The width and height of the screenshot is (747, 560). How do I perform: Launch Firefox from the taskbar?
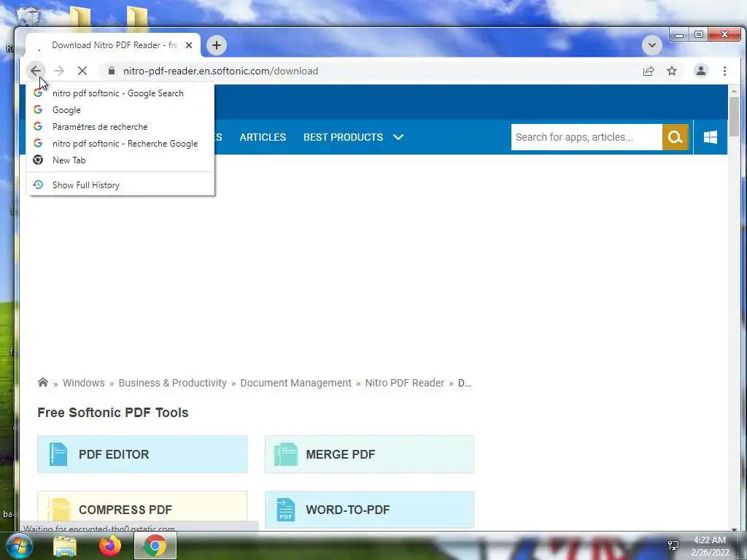110,545
